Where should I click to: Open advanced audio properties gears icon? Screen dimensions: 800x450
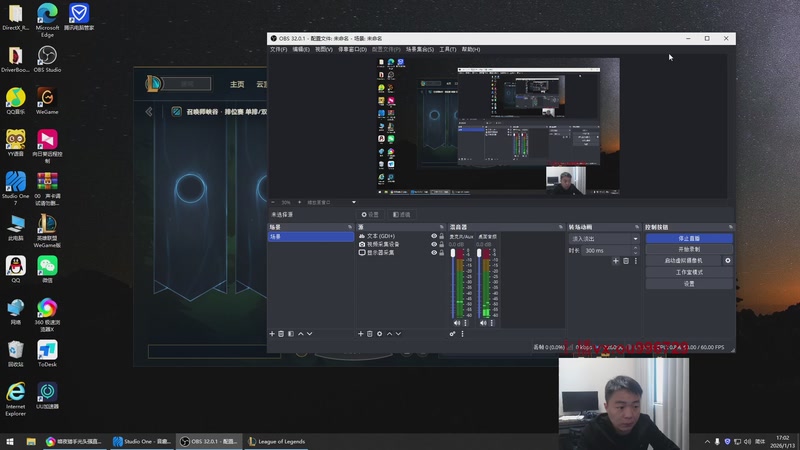(x=453, y=334)
